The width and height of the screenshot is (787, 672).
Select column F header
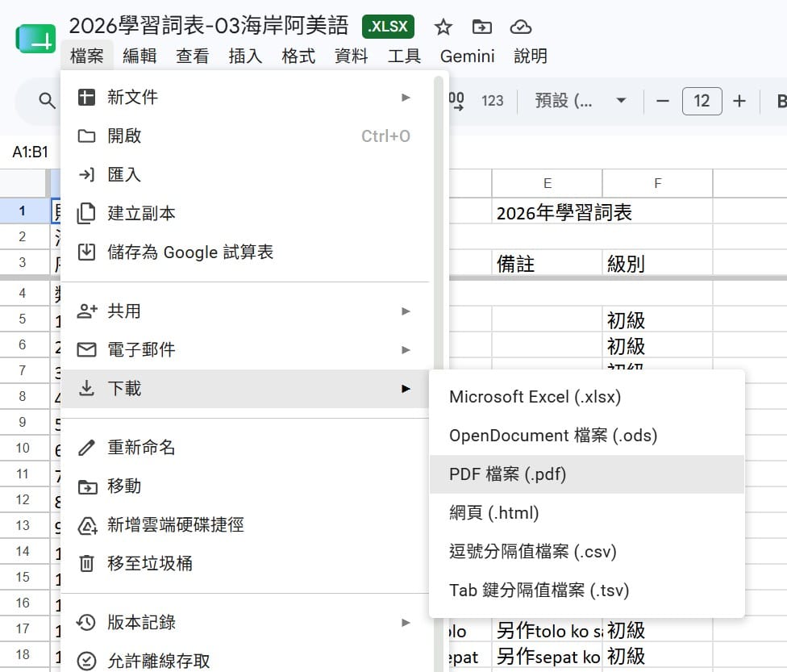[x=657, y=183]
